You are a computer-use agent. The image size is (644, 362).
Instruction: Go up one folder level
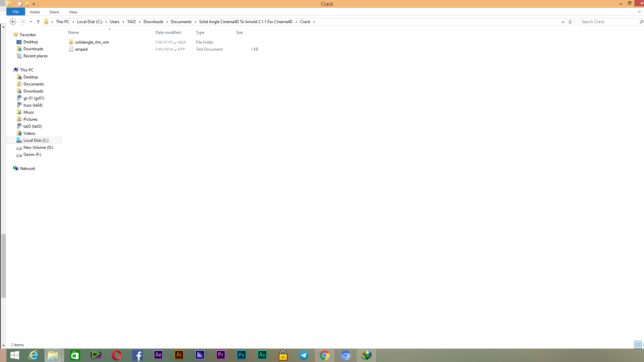(38, 22)
